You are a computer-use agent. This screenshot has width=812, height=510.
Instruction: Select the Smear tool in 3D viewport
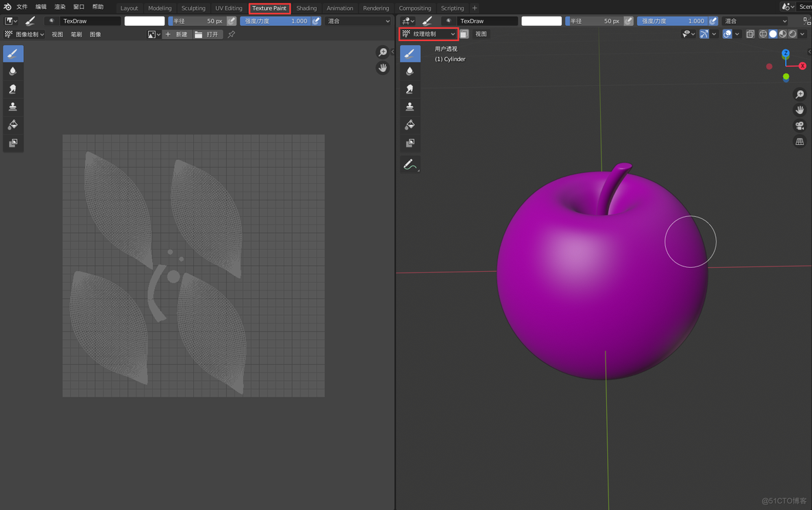[409, 89]
